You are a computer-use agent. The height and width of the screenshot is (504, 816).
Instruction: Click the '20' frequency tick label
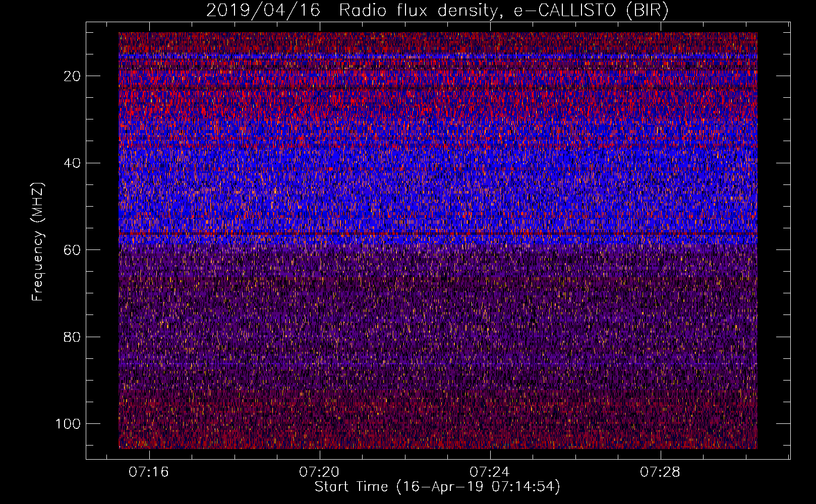pos(73,76)
